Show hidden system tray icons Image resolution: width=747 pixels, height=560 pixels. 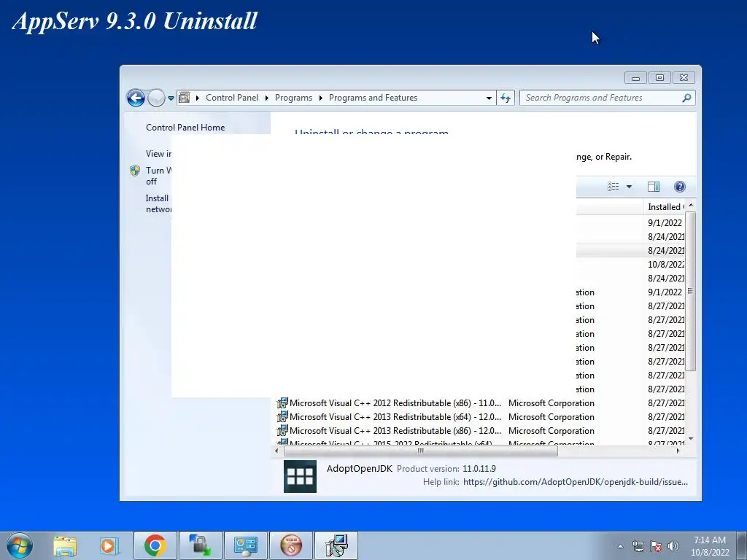[x=620, y=546]
